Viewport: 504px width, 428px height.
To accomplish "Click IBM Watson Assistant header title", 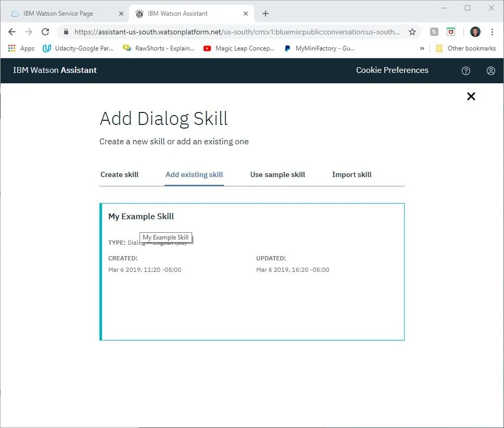I will tap(55, 70).
